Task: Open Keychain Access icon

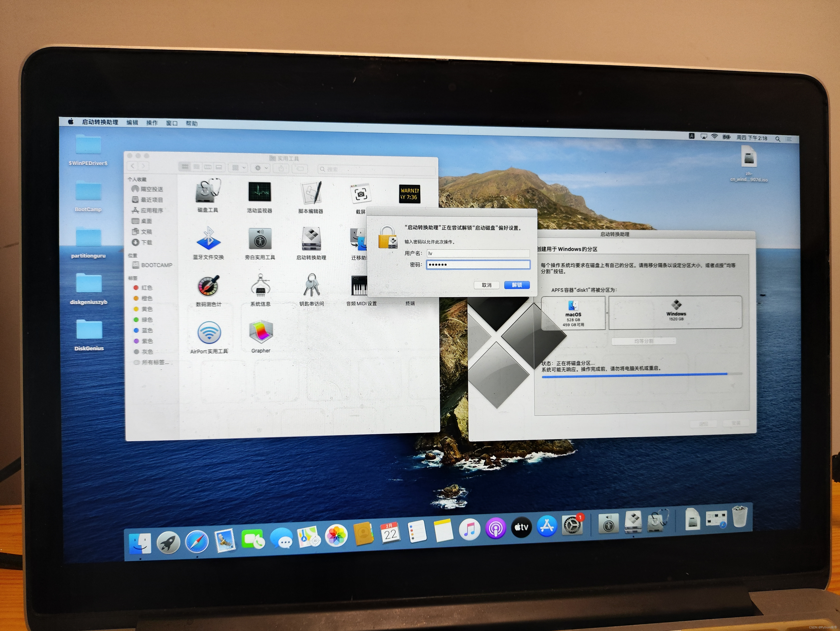Action: 311,285
